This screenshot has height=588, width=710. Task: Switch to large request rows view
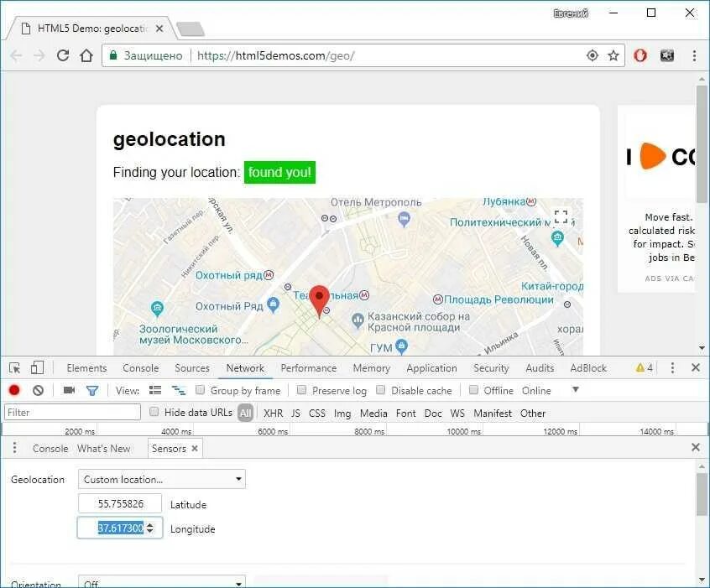click(155, 390)
